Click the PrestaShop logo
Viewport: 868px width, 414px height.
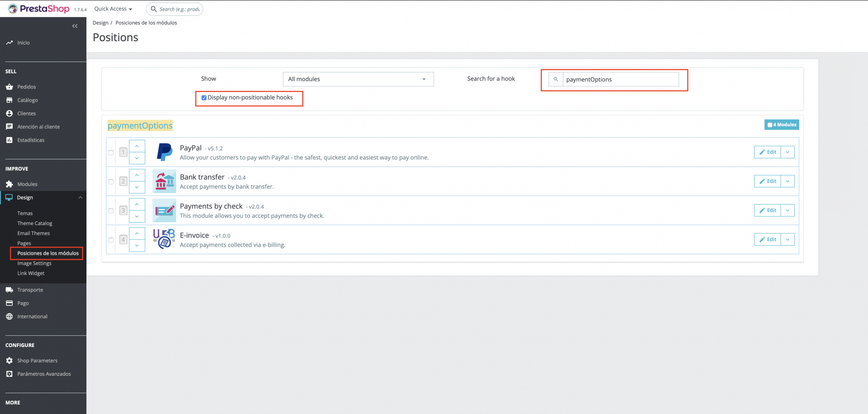[x=39, y=9]
